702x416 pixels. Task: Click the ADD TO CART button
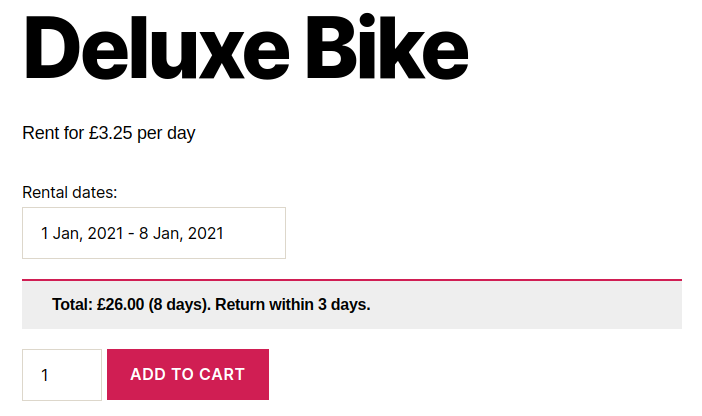point(187,375)
